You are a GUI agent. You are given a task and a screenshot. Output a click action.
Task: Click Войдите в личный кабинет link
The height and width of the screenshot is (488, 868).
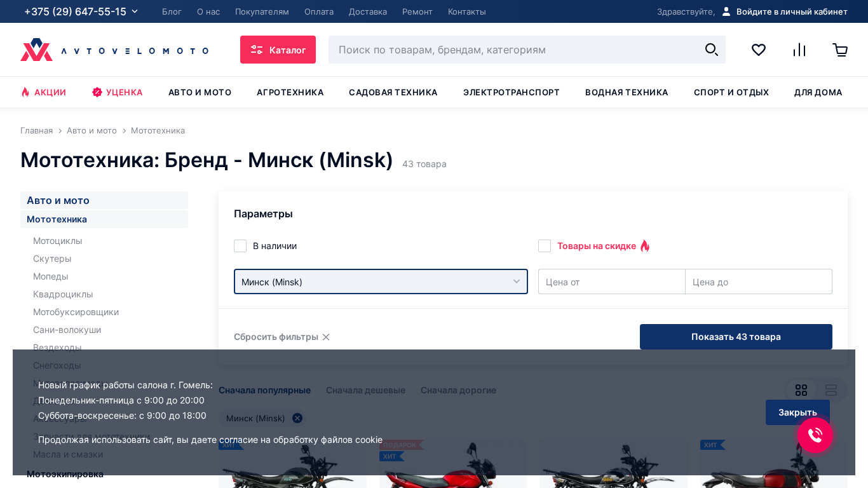pyautogui.click(x=792, y=11)
